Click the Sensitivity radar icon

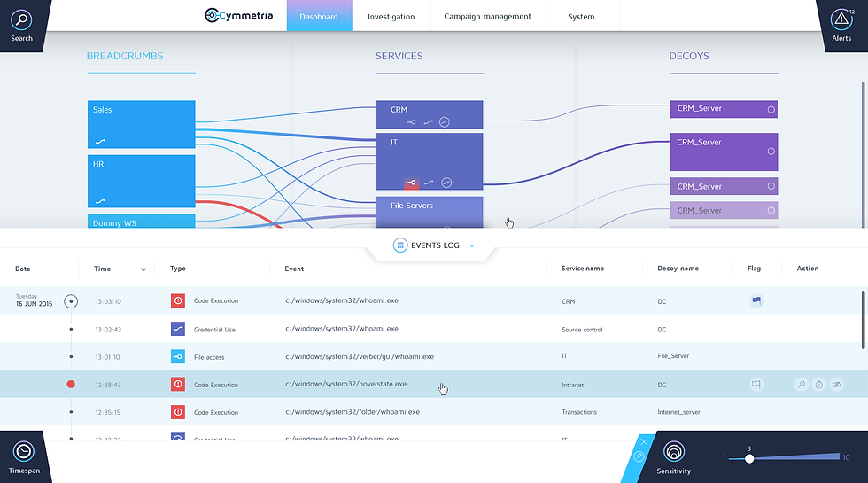(674, 451)
